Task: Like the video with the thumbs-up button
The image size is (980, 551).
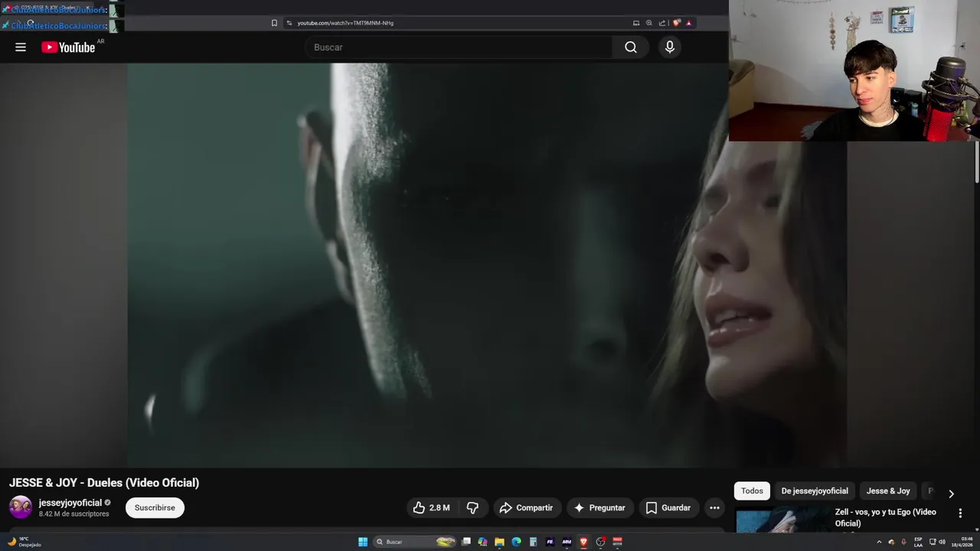Action: coord(431,507)
